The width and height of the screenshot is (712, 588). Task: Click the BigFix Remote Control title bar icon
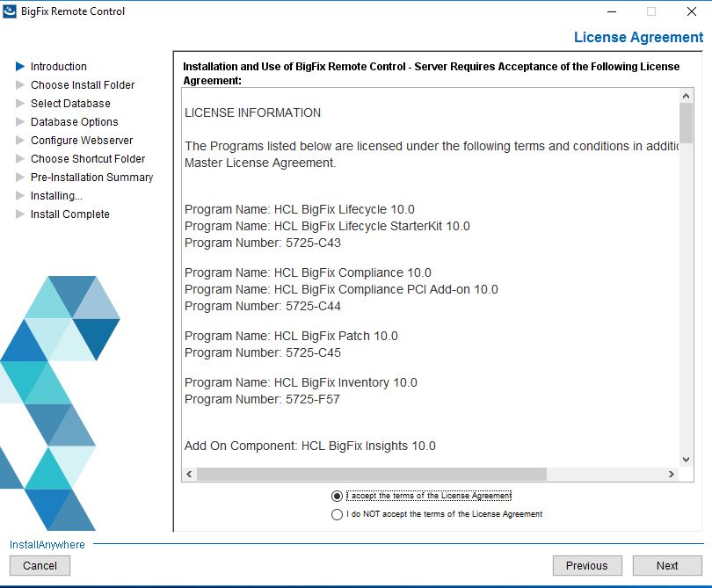click(x=10, y=11)
